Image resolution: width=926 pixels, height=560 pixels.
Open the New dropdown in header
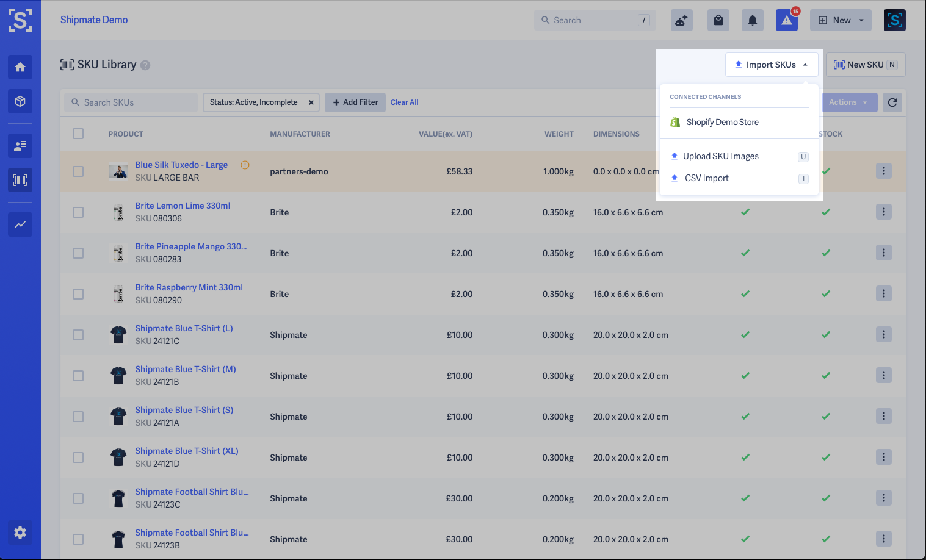pyautogui.click(x=841, y=20)
